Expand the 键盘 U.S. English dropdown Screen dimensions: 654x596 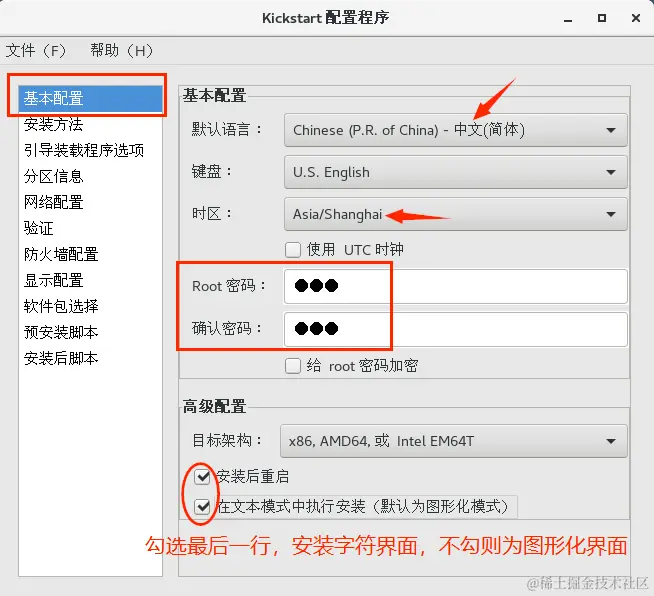tap(455, 172)
